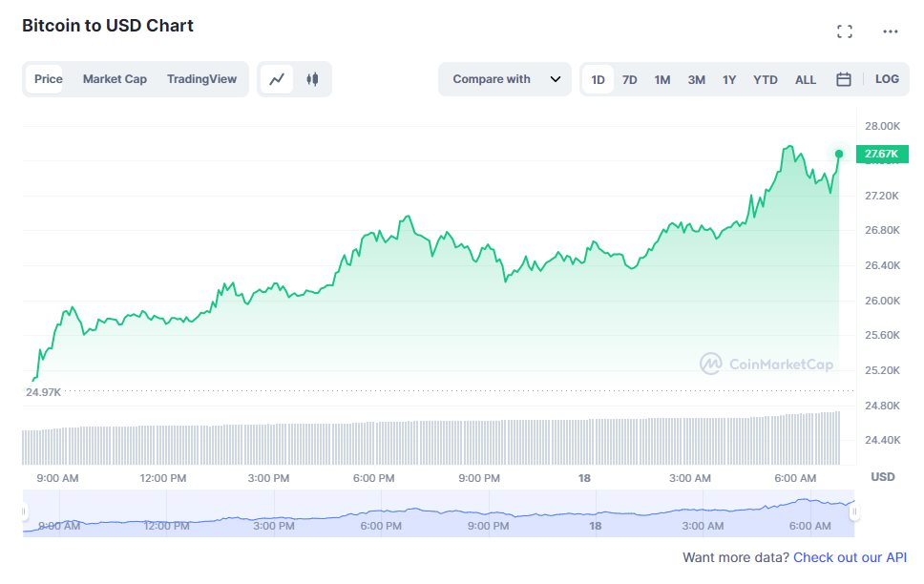This screenshot has height=584, width=924.
Task: Enable the 1D timeframe
Action: (598, 79)
